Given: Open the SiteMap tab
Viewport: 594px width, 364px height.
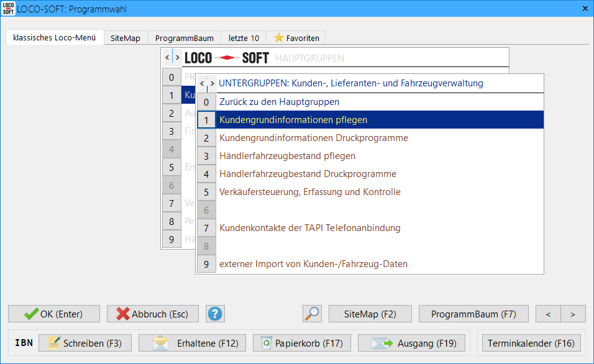Looking at the screenshot, I should (126, 38).
